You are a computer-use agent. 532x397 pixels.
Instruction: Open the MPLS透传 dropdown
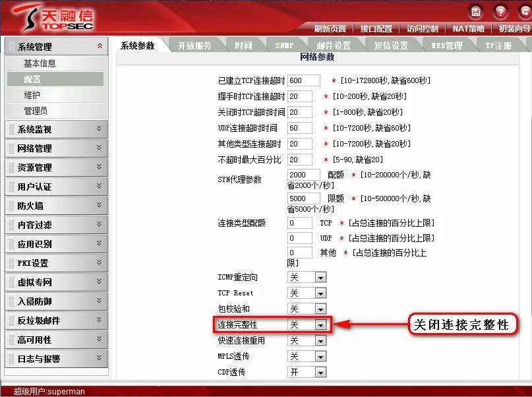pos(307,356)
